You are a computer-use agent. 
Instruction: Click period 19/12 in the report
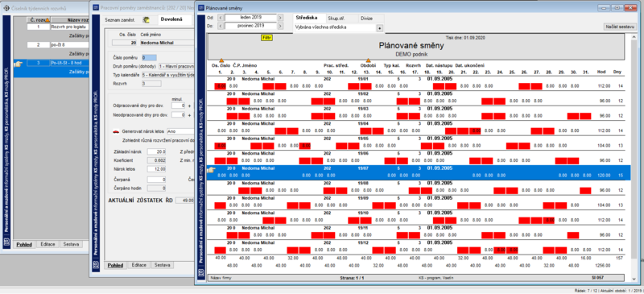pos(364,242)
